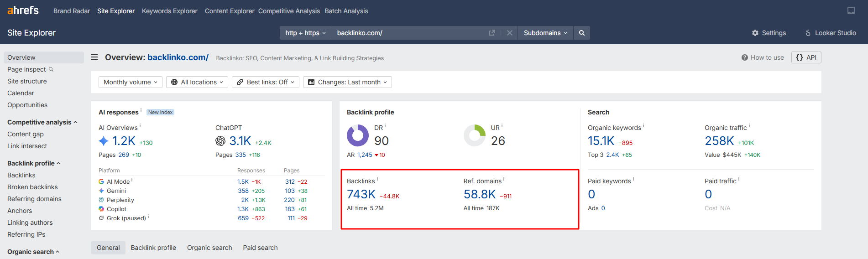Switch to the Paid search tab
Viewport: 868px width, 259px height.
click(260, 248)
